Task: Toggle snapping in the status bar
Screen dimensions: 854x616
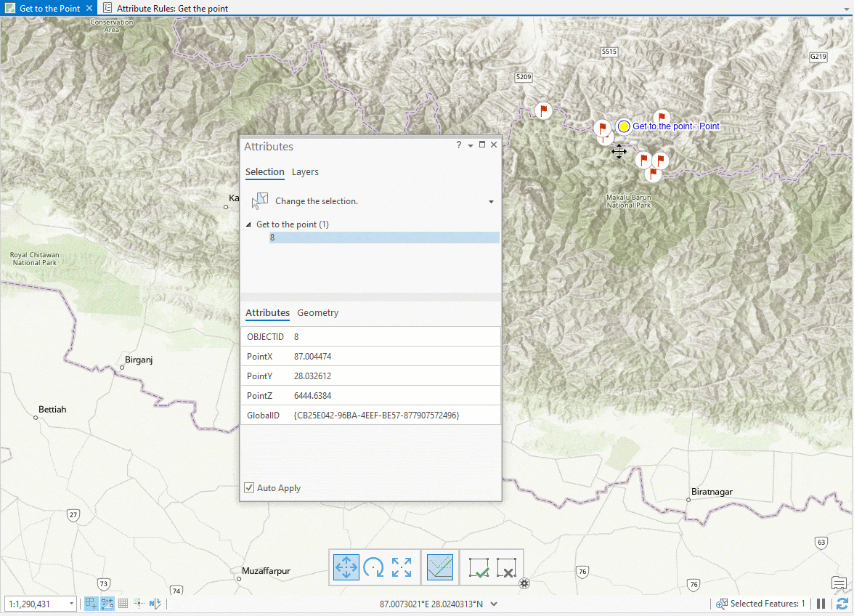Action: [x=91, y=604]
